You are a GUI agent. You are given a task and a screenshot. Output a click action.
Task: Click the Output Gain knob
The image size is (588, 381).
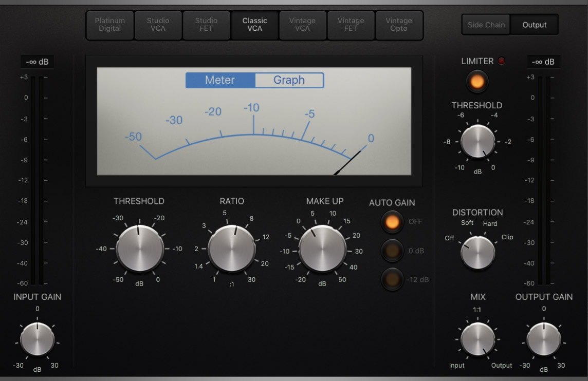pyautogui.click(x=544, y=339)
